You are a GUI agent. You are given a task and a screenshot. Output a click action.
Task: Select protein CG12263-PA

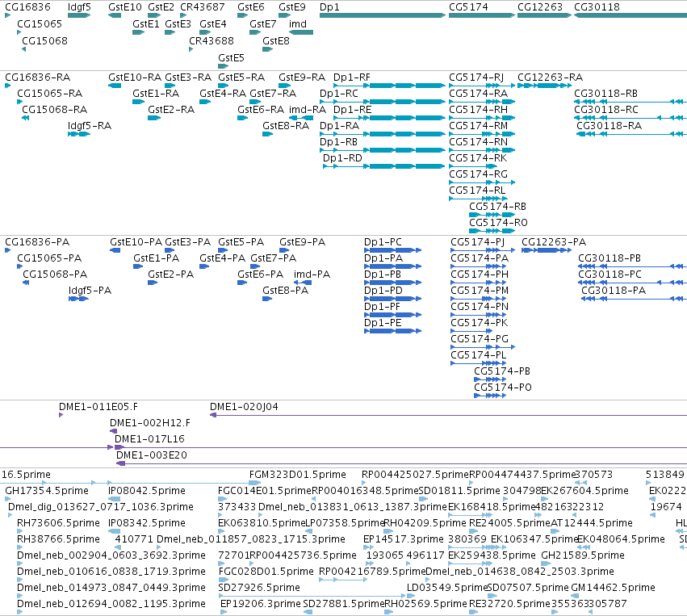pyautogui.click(x=553, y=242)
